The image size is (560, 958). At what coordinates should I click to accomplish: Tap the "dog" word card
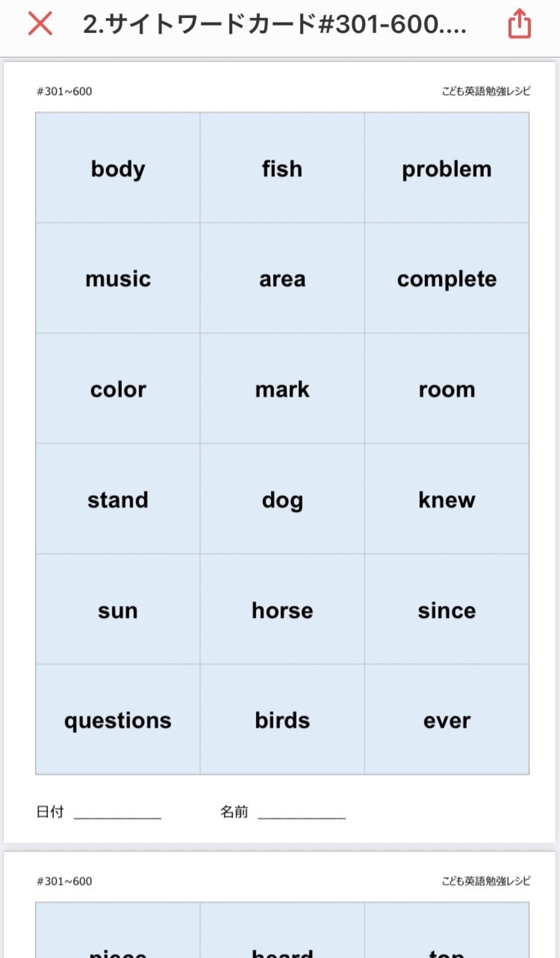click(x=282, y=499)
